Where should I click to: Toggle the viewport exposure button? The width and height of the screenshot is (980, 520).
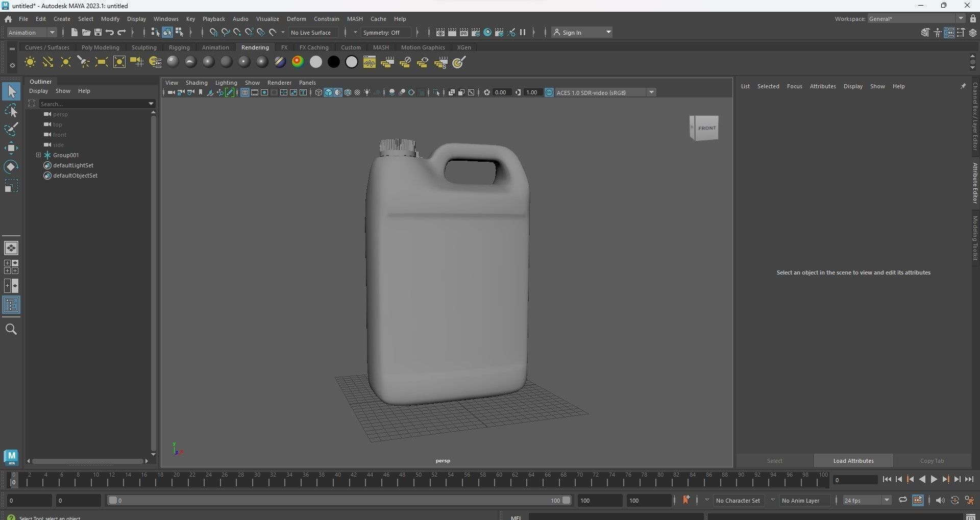click(x=487, y=92)
